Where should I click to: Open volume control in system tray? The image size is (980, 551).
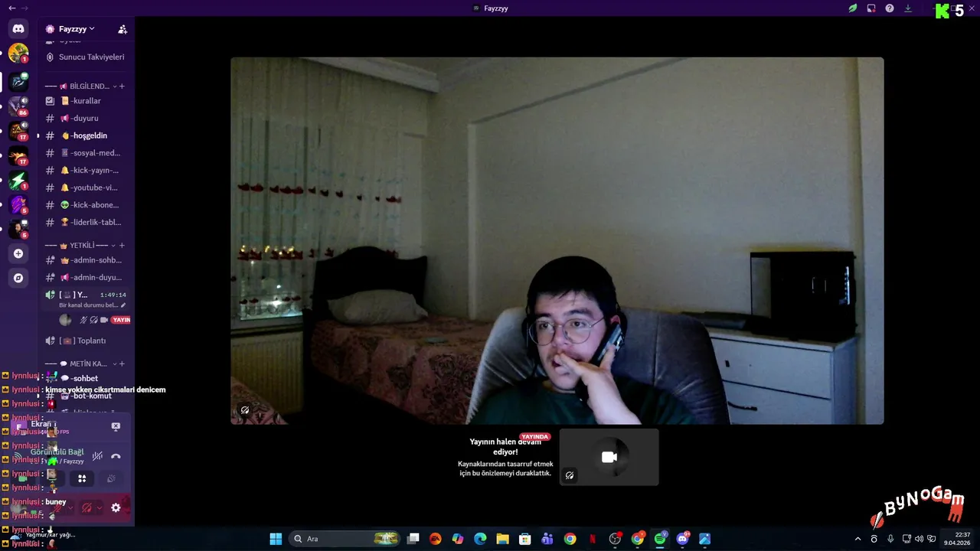[x=919, y=539]
